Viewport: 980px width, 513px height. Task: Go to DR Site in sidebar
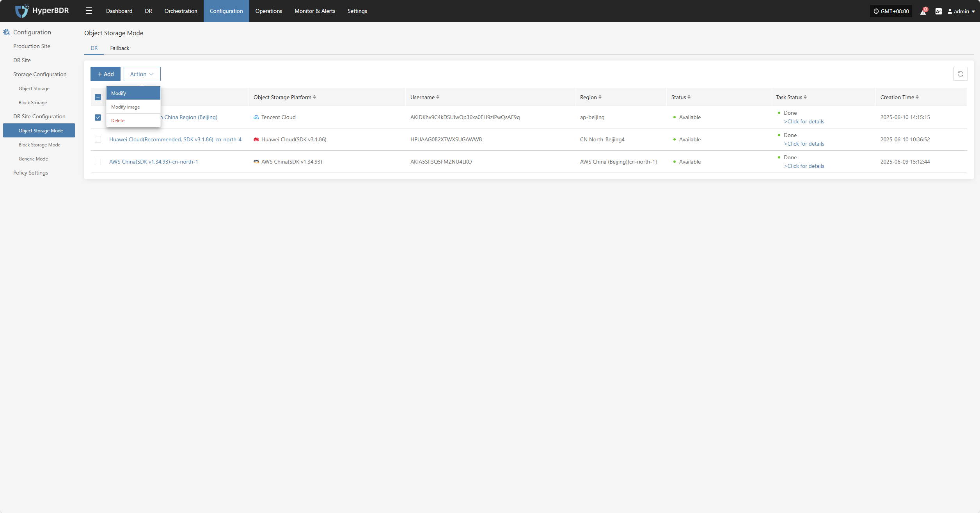[22, 60]
